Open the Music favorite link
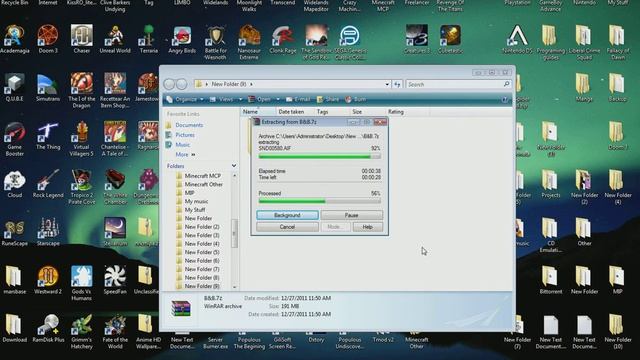 pos(182,144)
